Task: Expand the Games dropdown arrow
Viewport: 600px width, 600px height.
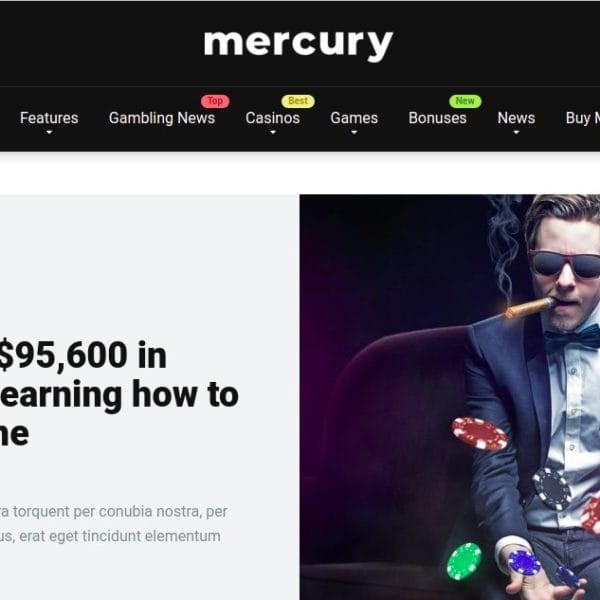Action: [x=354, y=132]
